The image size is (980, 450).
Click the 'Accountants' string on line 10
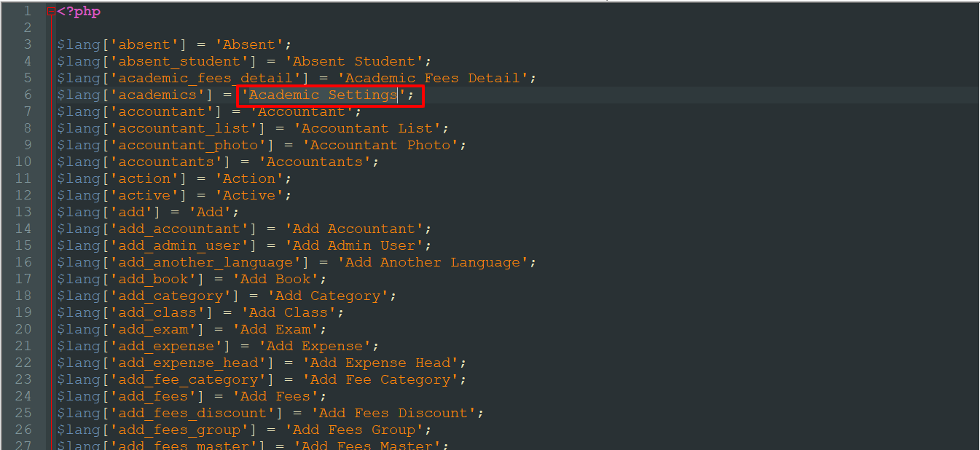315,162
